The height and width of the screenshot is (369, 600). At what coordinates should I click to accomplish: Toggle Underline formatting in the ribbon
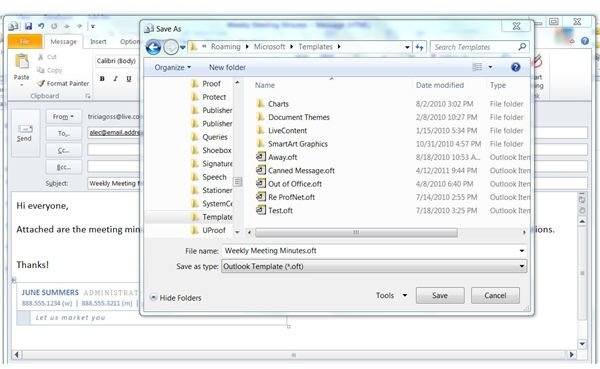pyautogui.click(x=129, y=78)
